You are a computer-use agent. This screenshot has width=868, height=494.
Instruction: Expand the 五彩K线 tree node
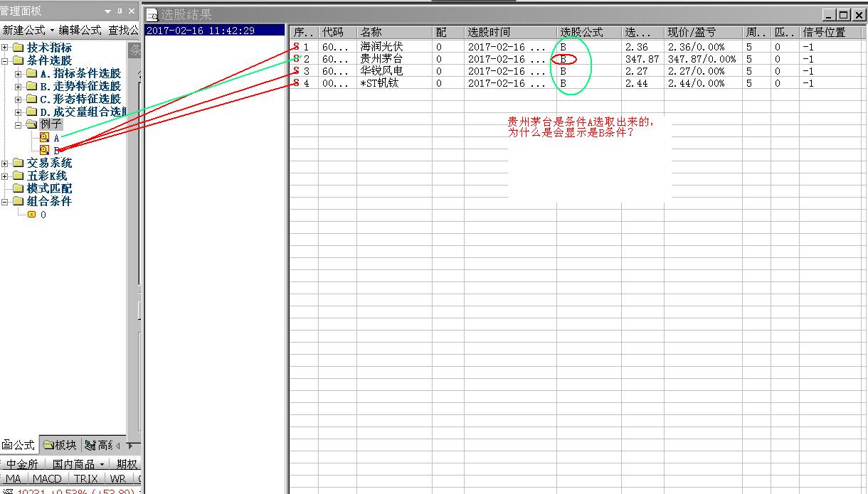tap(6, 176)
